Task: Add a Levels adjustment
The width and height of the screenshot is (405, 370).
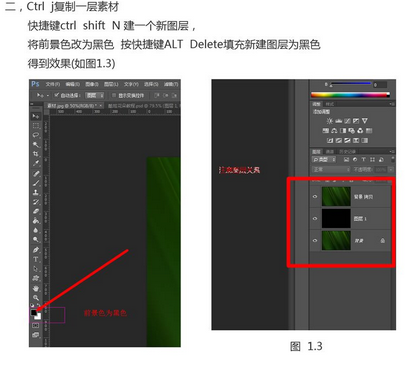Action: [x=339, y=121]
